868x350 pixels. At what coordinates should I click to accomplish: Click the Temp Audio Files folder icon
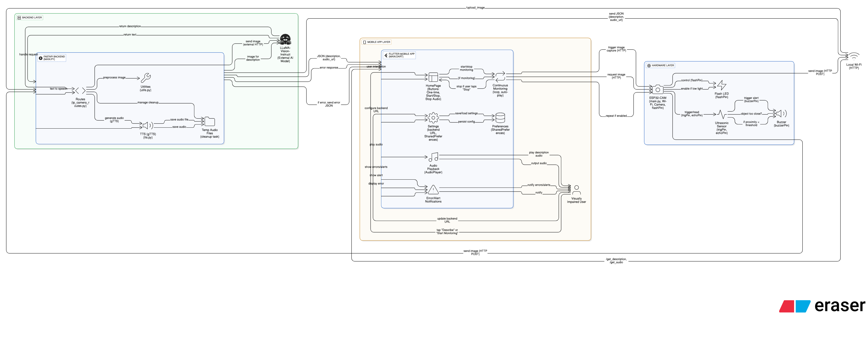[x=210, y=121]
